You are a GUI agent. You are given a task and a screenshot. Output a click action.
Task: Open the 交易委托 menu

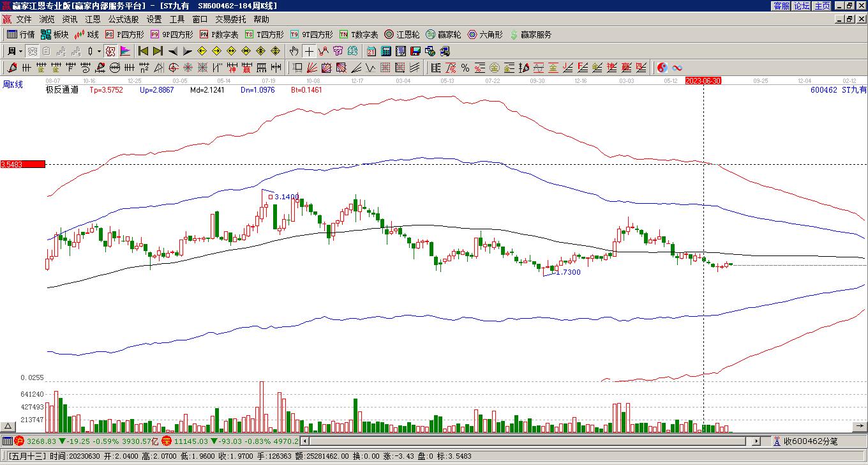click(x=230, y=20)
